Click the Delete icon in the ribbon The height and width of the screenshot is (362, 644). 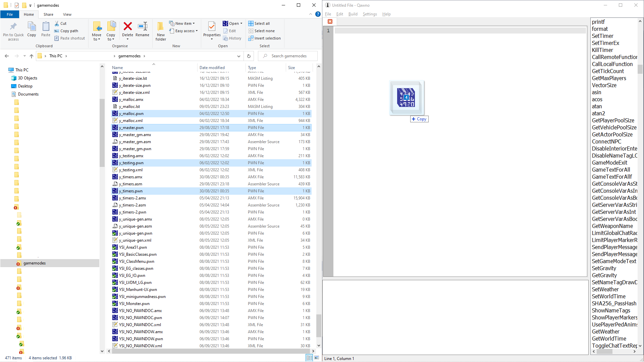click(127, 27)
